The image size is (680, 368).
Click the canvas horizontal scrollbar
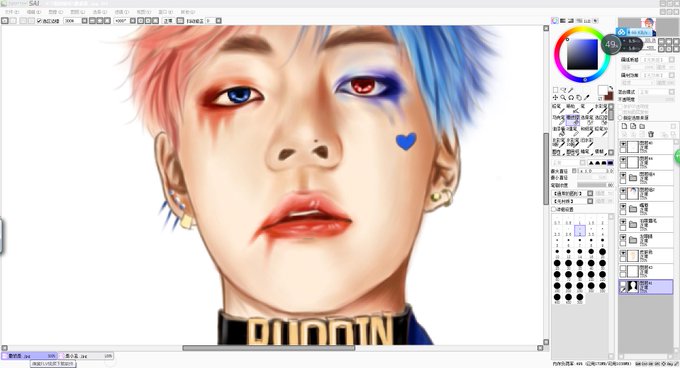[x=268, y=348]
